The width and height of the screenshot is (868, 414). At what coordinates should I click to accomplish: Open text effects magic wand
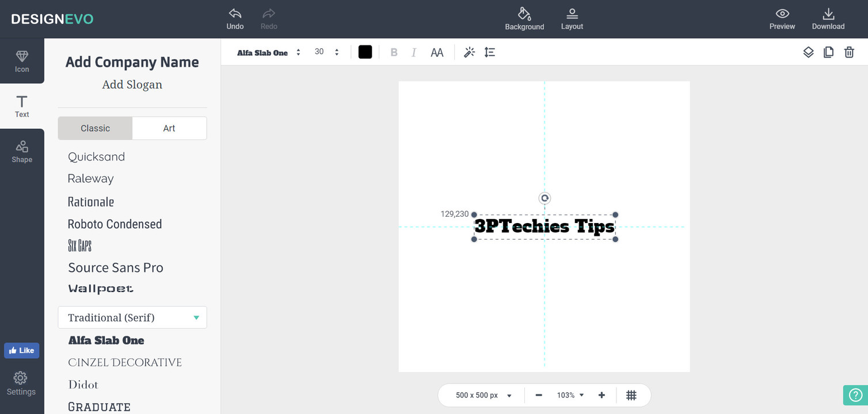pyautogui.click(x=469, y=52)
